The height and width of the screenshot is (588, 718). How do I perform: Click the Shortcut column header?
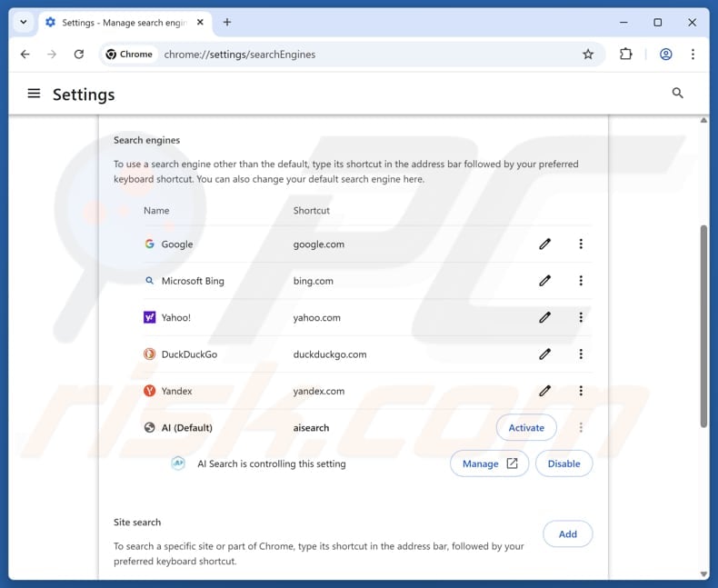coord(312,211)
